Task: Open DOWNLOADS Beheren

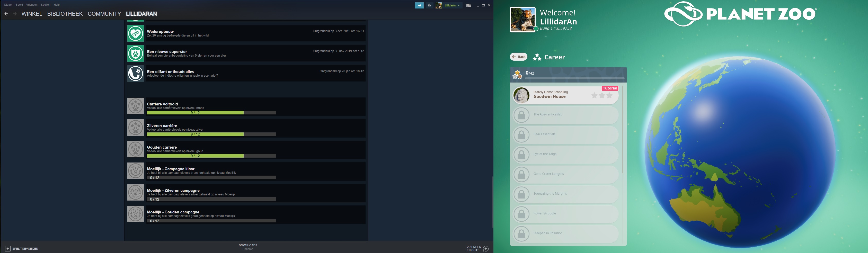Action: click(x=248, y=247)
